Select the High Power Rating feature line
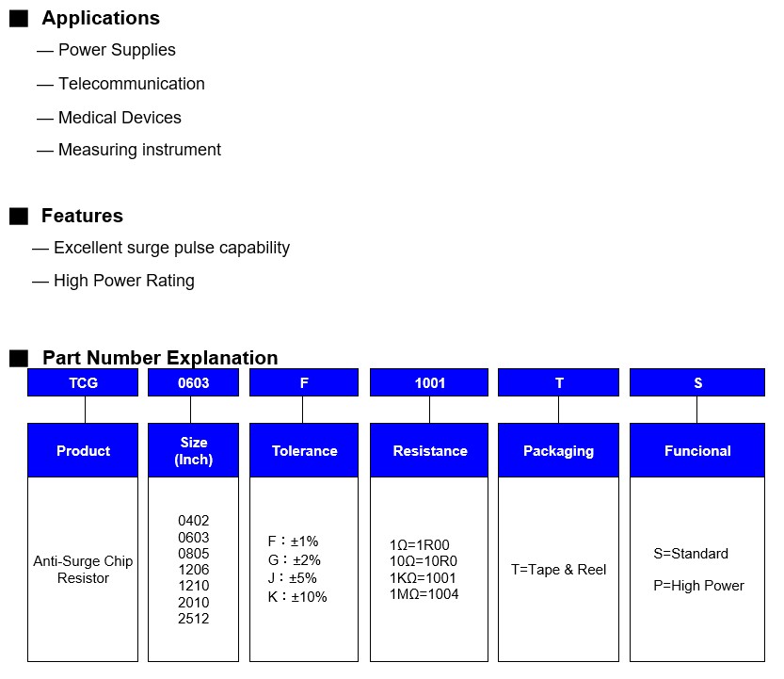The image size is (784, 679). point(123,281)
